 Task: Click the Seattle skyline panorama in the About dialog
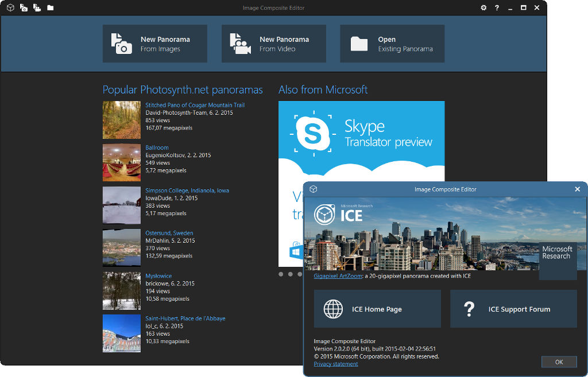pos(445,234)
